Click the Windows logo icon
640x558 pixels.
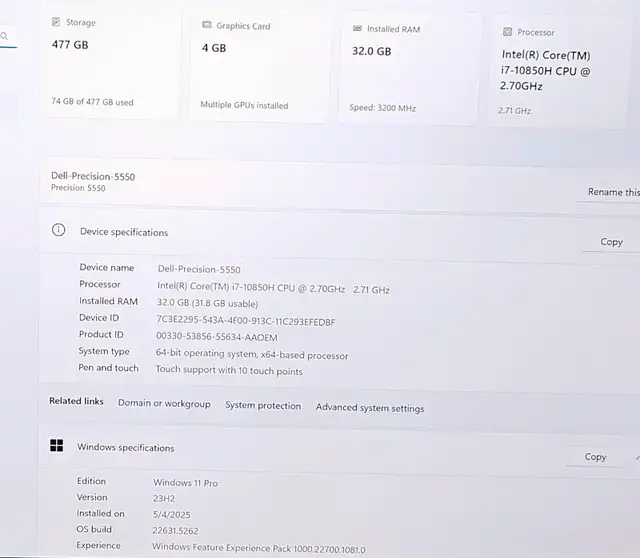click(56, 445)
